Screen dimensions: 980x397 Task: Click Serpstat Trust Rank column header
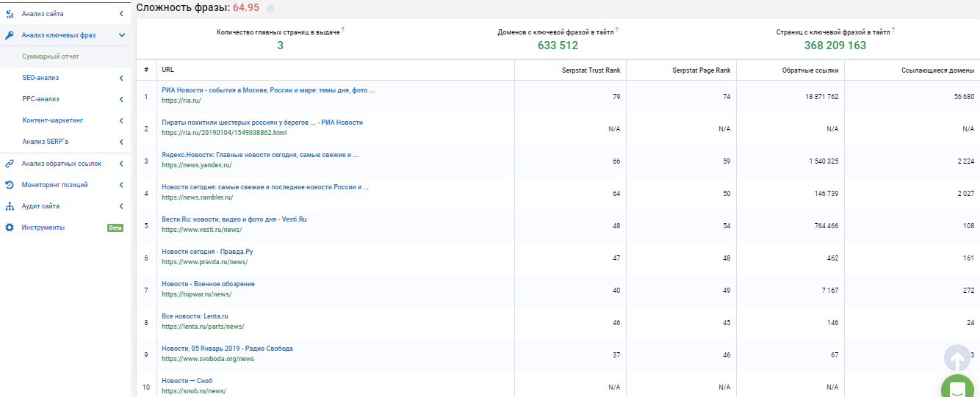[593, 70]
